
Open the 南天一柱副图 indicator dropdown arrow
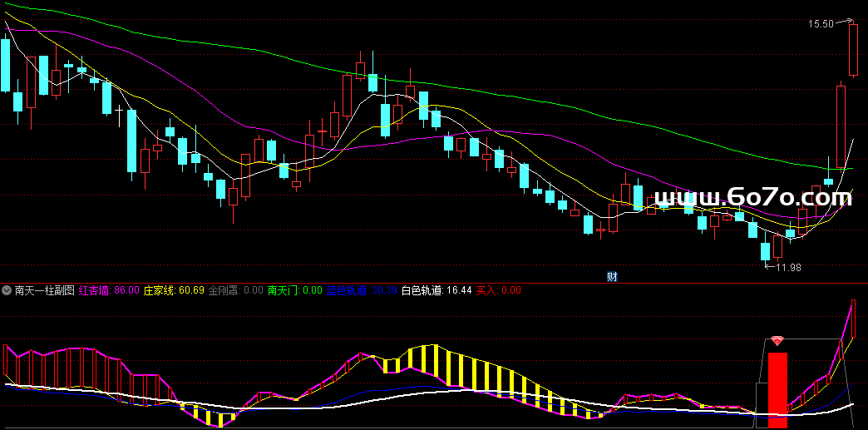(7, 290)
